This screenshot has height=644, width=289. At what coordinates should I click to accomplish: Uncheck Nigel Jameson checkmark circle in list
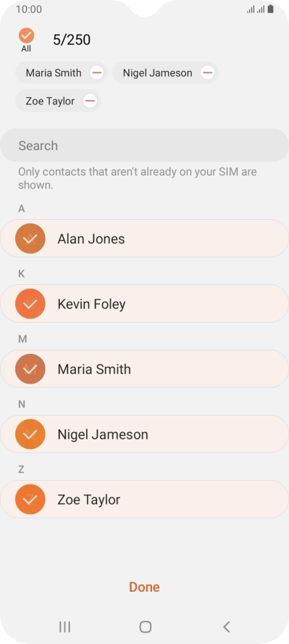click(x=30, y=434)
